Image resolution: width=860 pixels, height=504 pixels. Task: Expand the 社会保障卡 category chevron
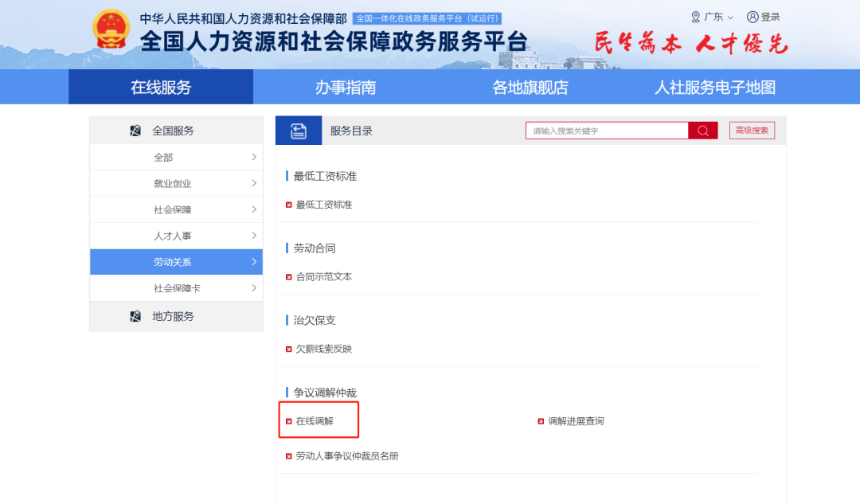[x=254, y=287]
